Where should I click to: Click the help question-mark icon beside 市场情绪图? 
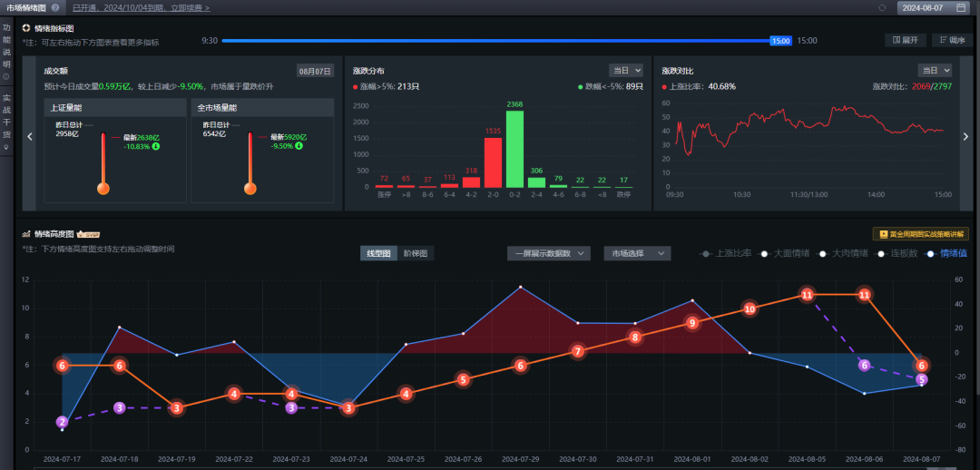pyautogui.click(x=55, y=8)
